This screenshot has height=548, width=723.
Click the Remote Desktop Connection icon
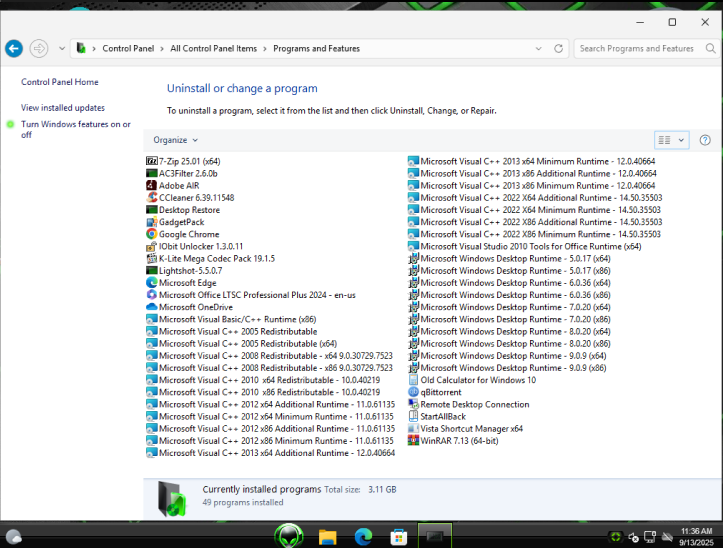pyautogui.click(x=413, y=404)
